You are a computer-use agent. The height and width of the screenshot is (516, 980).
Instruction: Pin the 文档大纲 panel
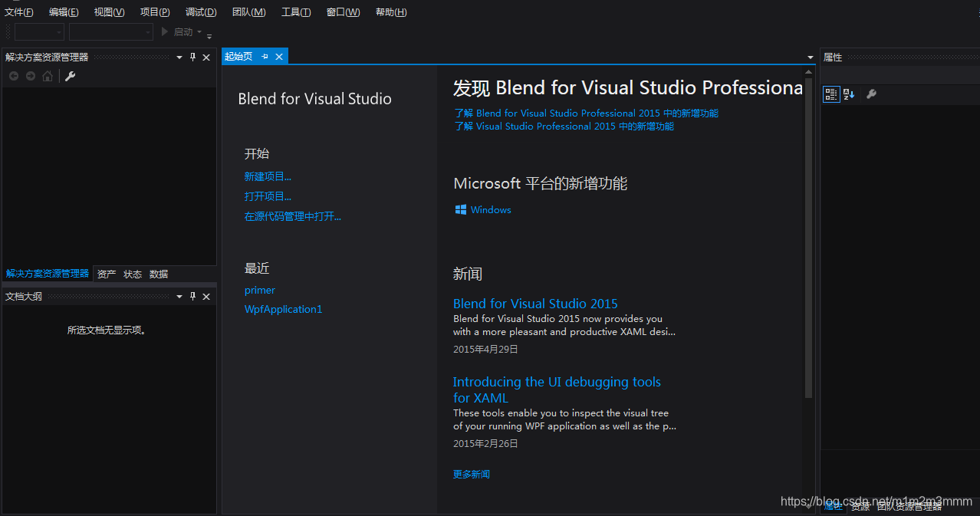pyautogui.click(x=193, y=297)
